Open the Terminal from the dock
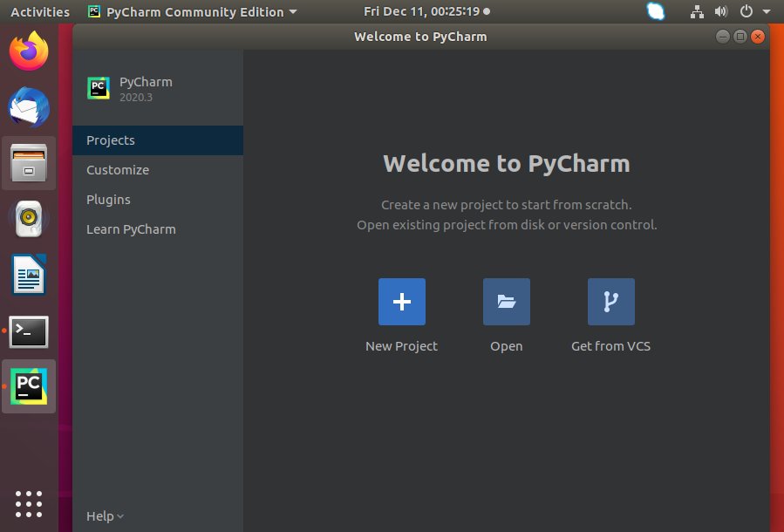The image size is (784, 532). (29, 331)
